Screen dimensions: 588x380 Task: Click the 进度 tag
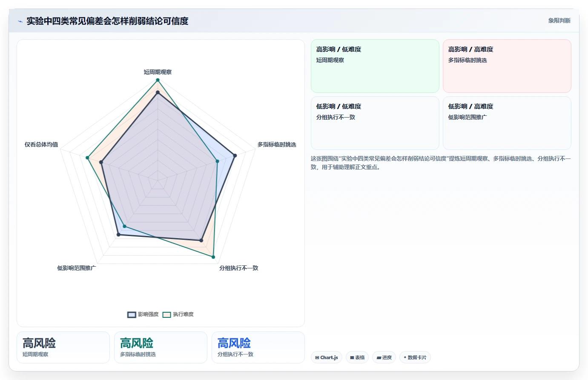point(384,357)
